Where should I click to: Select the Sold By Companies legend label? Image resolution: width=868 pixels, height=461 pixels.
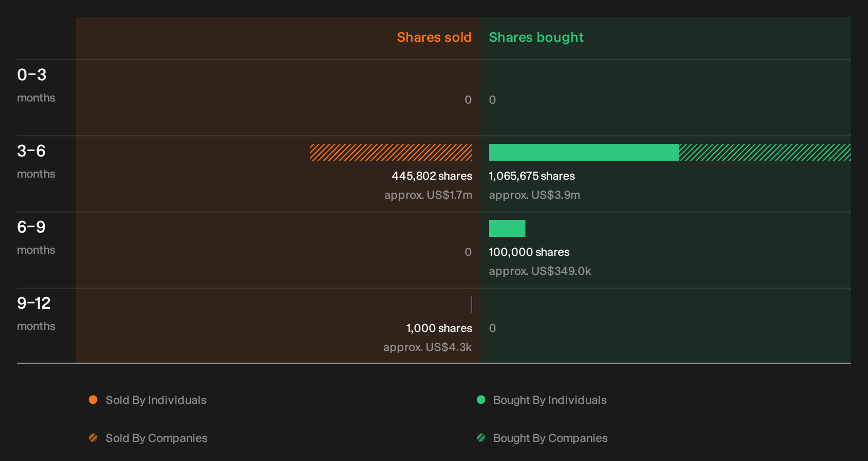pyautogui.click(x=156, y=438)
